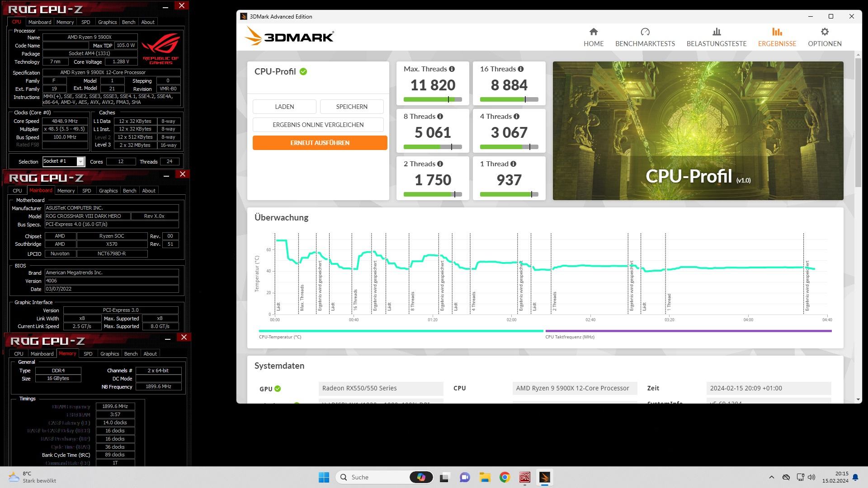
Task: Click the 3DMark vertical scrollbar
Action: click(858, 122)
